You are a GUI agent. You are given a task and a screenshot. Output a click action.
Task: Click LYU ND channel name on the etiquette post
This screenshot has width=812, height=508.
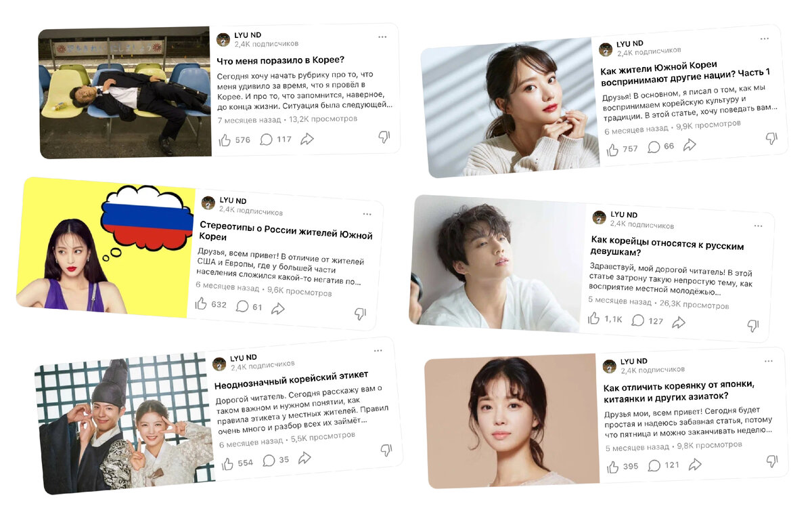pos(244,358)
